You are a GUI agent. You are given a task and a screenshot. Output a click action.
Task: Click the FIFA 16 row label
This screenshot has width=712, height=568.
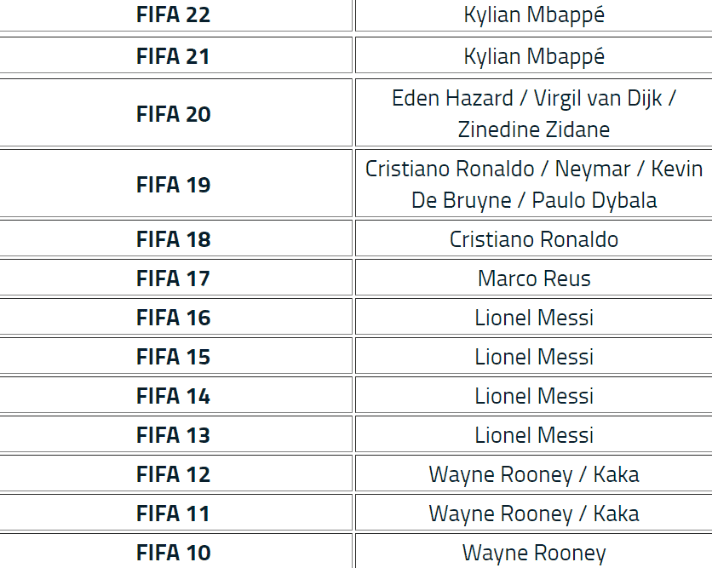tap(173, 318)
